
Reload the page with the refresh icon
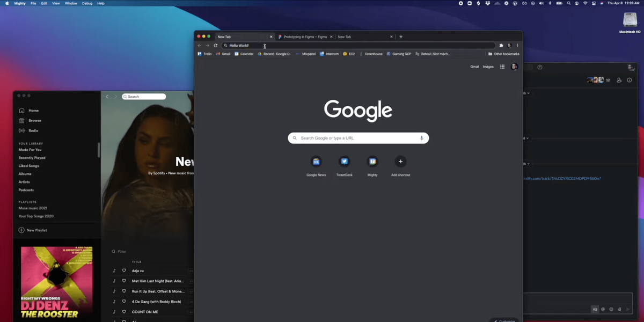point(216,46)
